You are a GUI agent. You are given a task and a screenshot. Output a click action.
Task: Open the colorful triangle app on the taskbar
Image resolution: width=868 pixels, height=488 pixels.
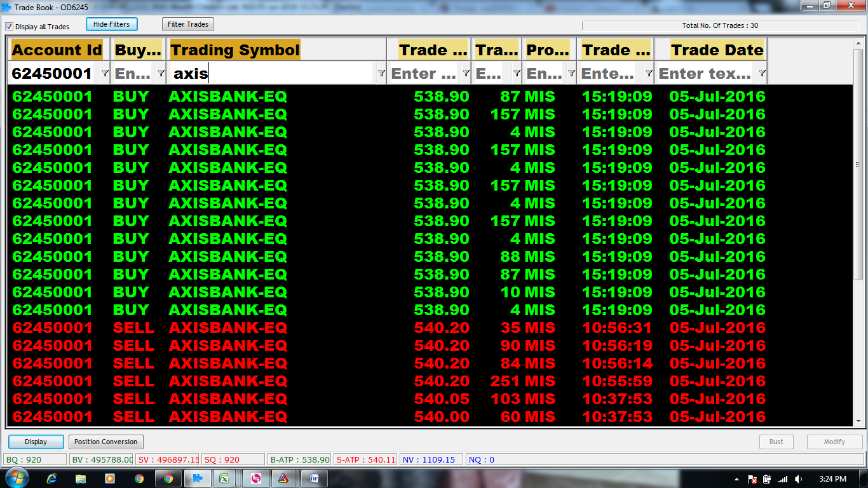point(284,478)
